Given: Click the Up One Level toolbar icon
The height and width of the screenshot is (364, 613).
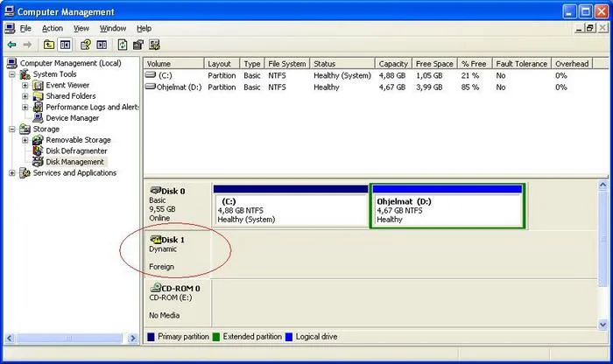Looking at the screenshot, I should pyautogui.click(x=49, y=45).
